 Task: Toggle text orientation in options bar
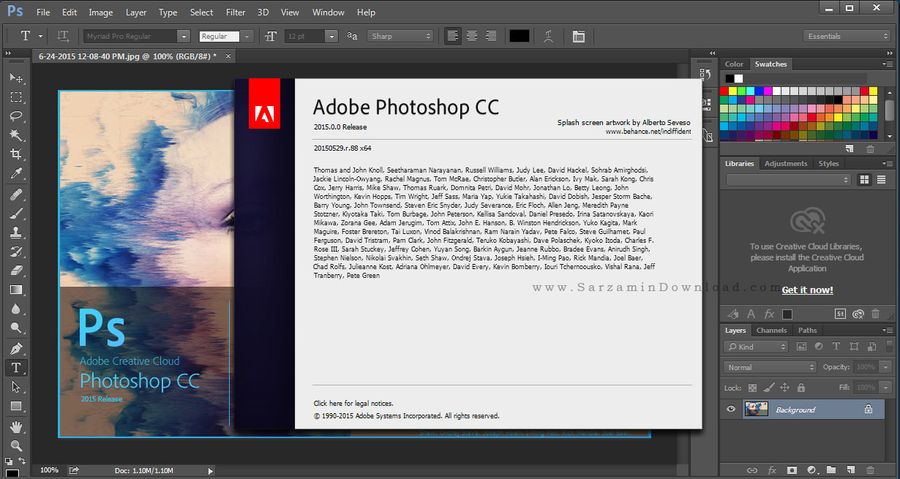[x=63, y=36]
